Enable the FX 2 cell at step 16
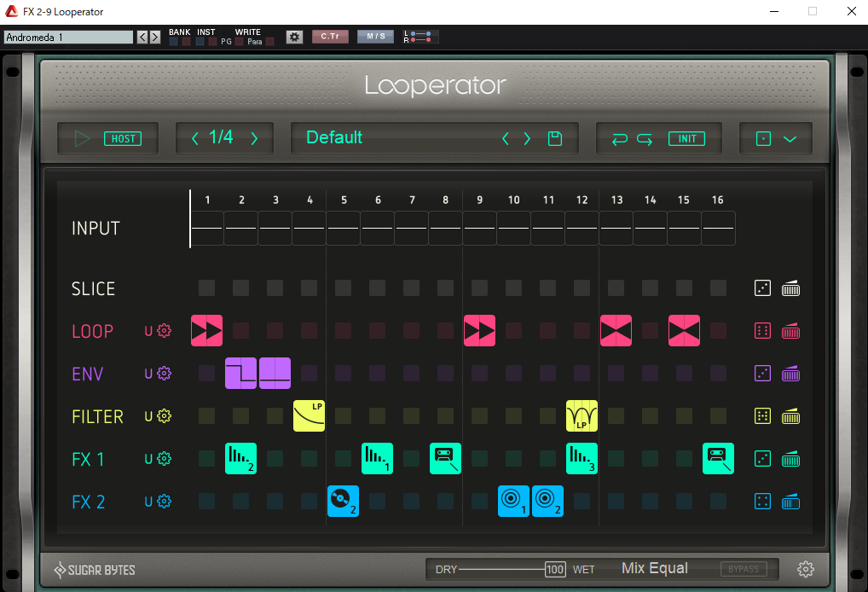This screenshot has width=868, height=592. coord(718,502)
